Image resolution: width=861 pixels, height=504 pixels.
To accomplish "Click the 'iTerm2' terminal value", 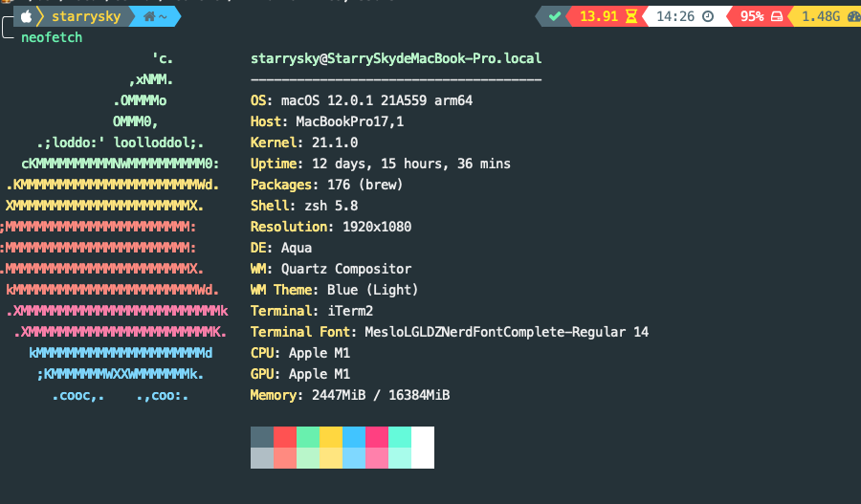I will coord(350,311).
